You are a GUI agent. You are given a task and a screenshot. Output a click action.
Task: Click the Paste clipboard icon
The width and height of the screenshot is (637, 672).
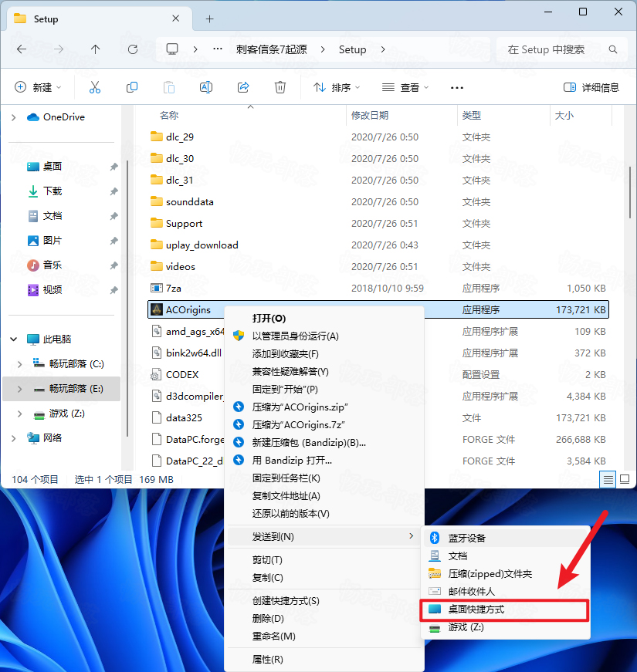[169, 87]
